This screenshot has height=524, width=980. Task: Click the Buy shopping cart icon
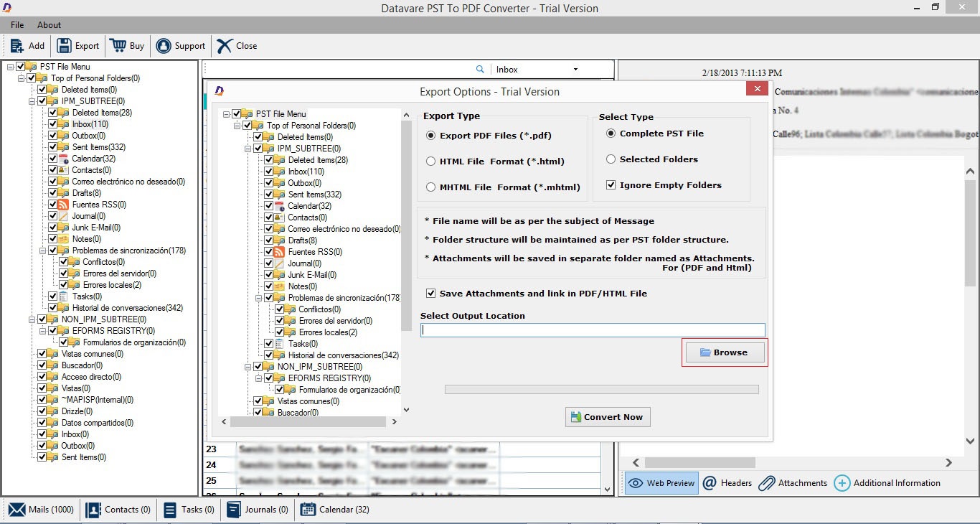(118, 46)
